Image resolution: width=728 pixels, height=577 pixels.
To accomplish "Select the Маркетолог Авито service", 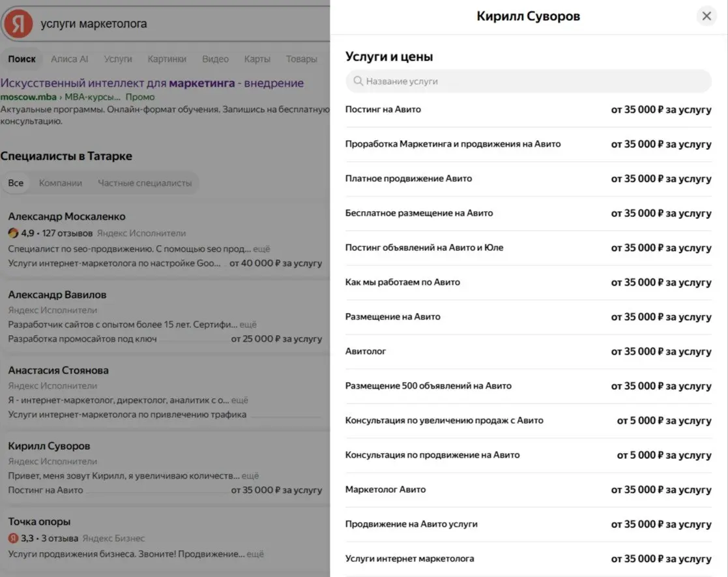I will tap(529, 490).
